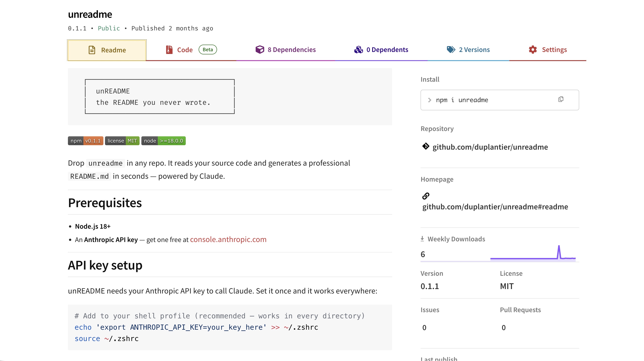Follow the console.anthropic.com link
This screenshot has height=361, width=644.
coord(228,239)
